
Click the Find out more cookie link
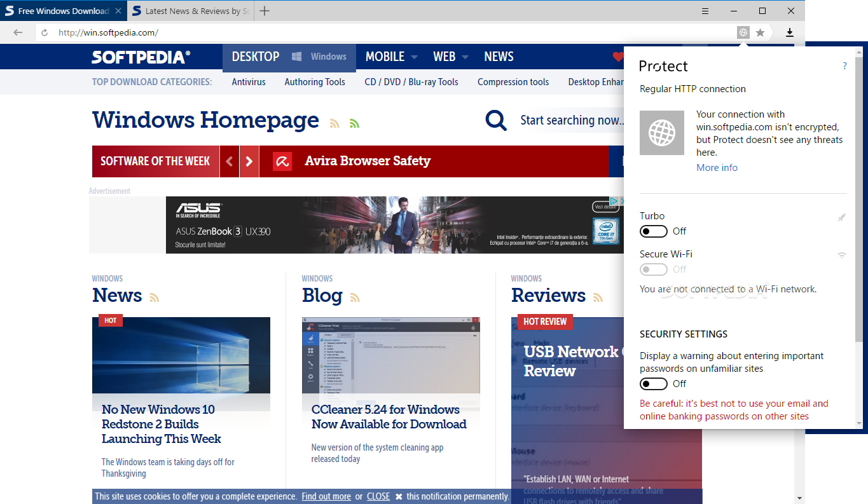point(326,496)
